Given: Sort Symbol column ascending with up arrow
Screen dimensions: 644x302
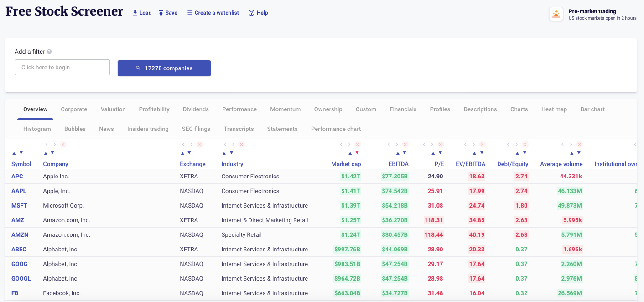Looking at the screenshot, I should click(x=14, y=153).
